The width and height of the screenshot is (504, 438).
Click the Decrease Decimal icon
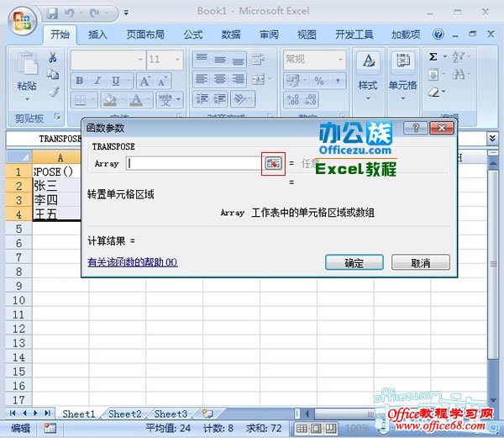point(310,99)
